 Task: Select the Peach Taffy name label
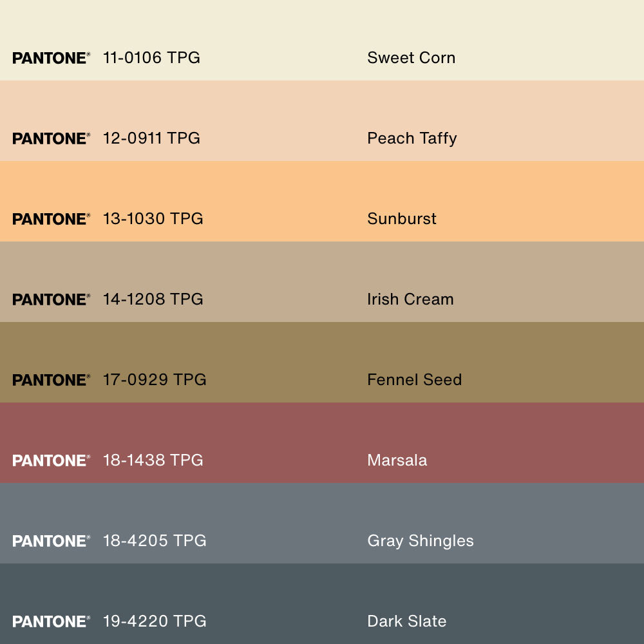(x=412, y=138)
